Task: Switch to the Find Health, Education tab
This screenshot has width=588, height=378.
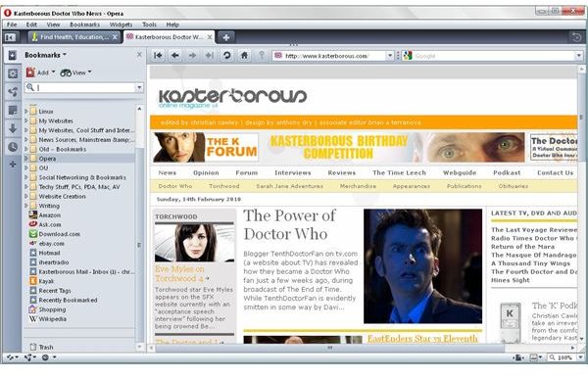Action: (x=74, y=37)
